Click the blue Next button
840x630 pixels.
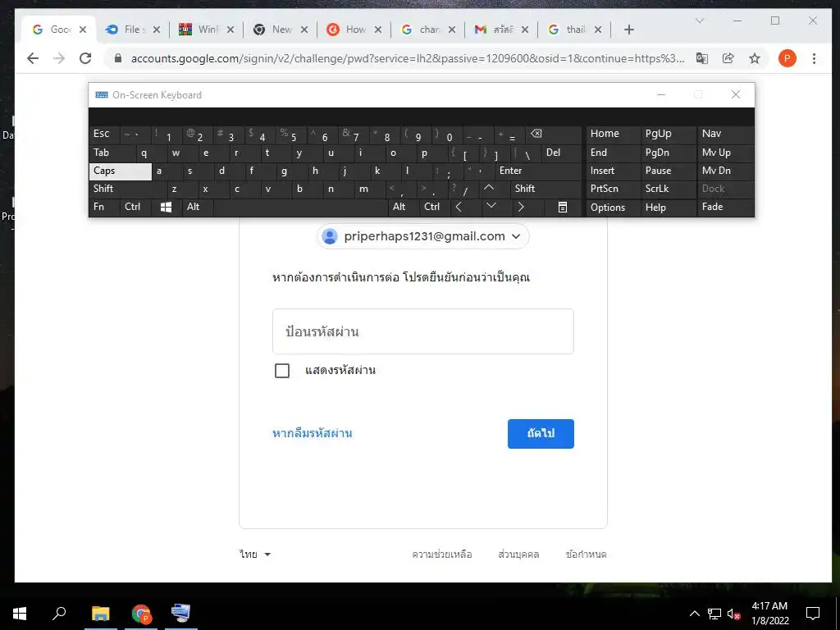[541, 434]
